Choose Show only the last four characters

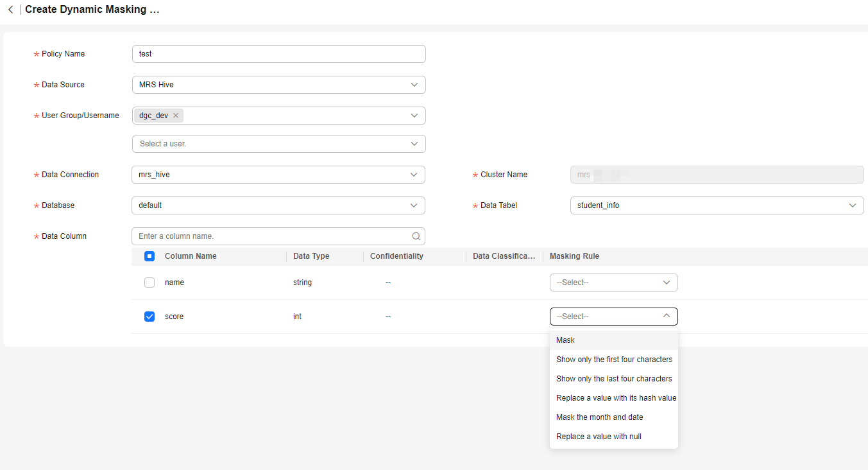pos(614,379)
